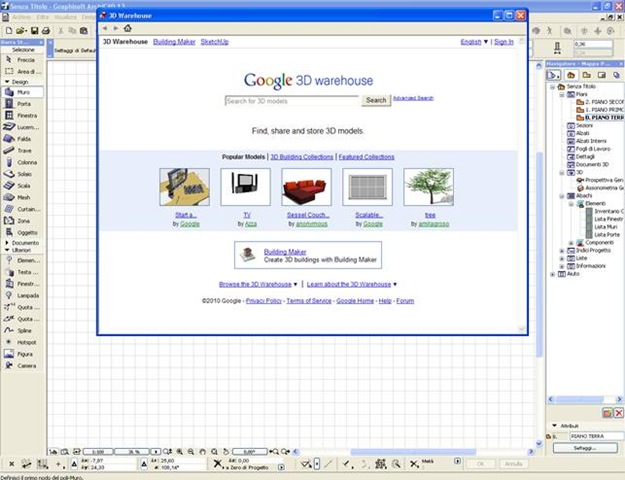Collapse the Ulteriori toolbox group

point(7,250)
